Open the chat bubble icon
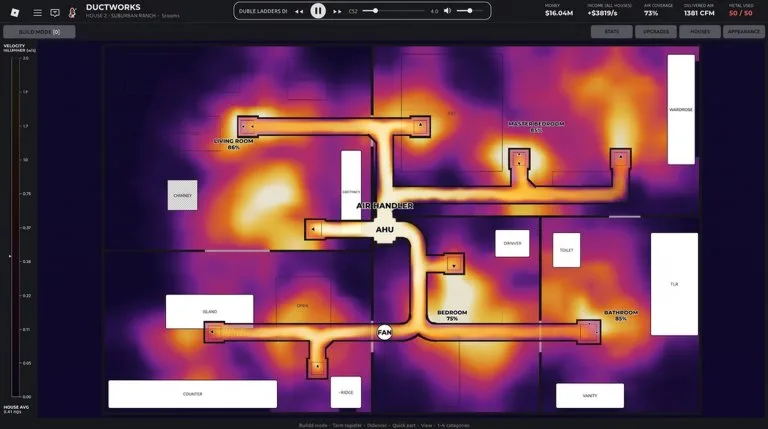 (x=55, y=13)
